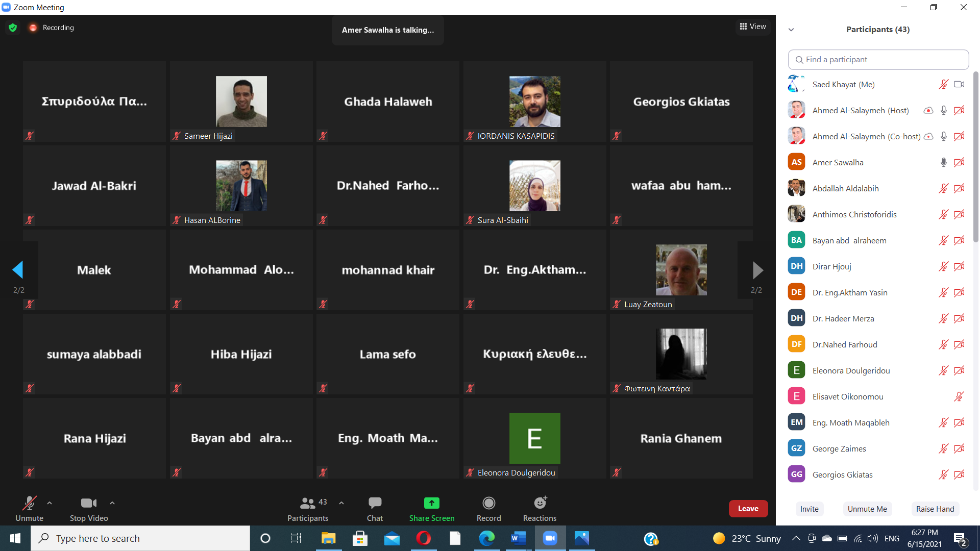Open the Photos app from taskbar
This screenshot has width=980, height=551.
click(x=581, y=538)
